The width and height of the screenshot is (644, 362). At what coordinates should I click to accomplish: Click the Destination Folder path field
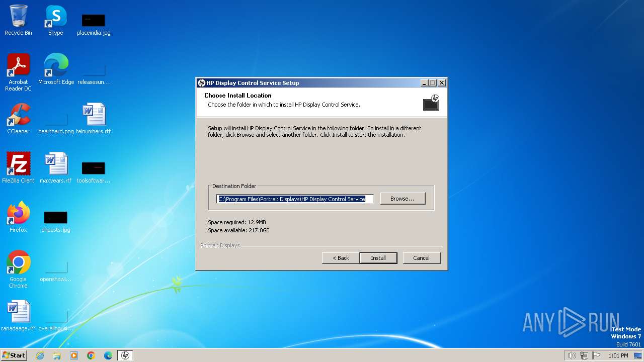click(295, 199)
